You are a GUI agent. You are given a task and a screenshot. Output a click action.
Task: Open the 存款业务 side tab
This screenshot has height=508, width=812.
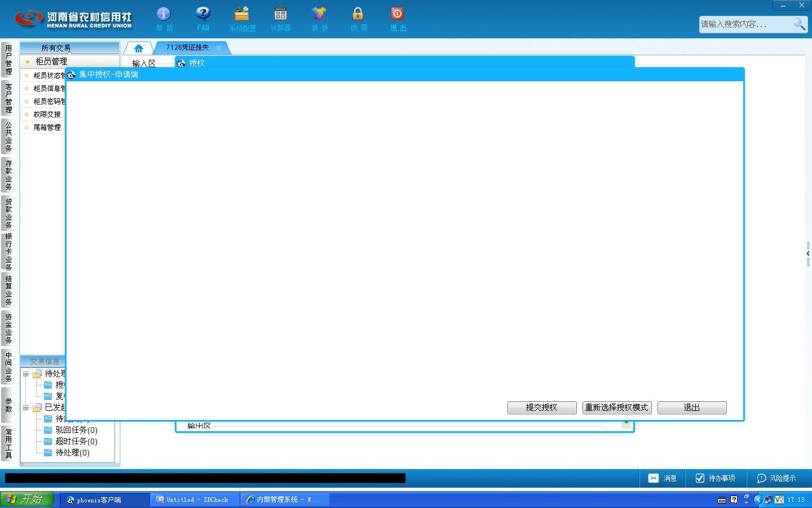[8, 174]
